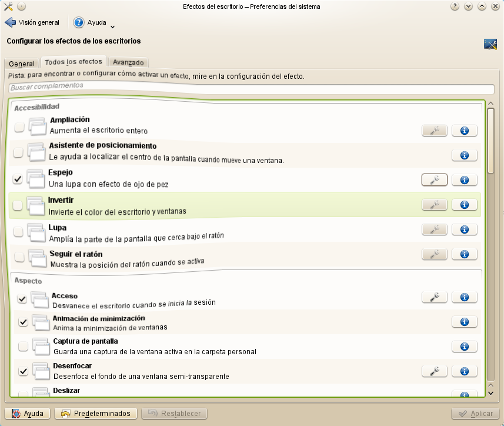Click the Accesibilidad category header
Screen dimensions: 504x426
tap(36, 107)
